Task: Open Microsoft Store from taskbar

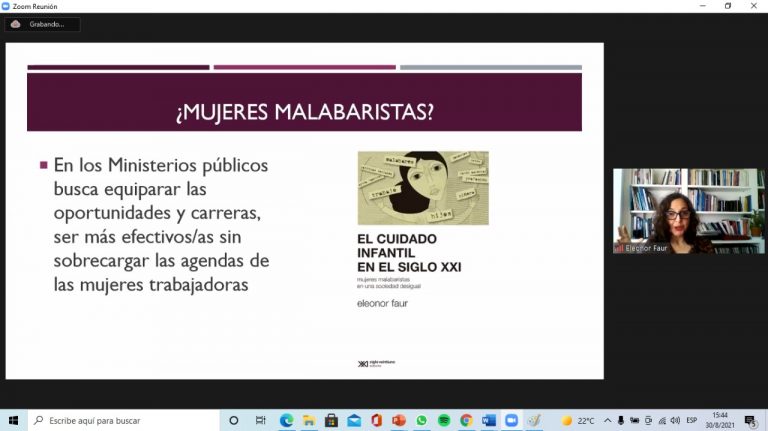Action: [332, 420]
